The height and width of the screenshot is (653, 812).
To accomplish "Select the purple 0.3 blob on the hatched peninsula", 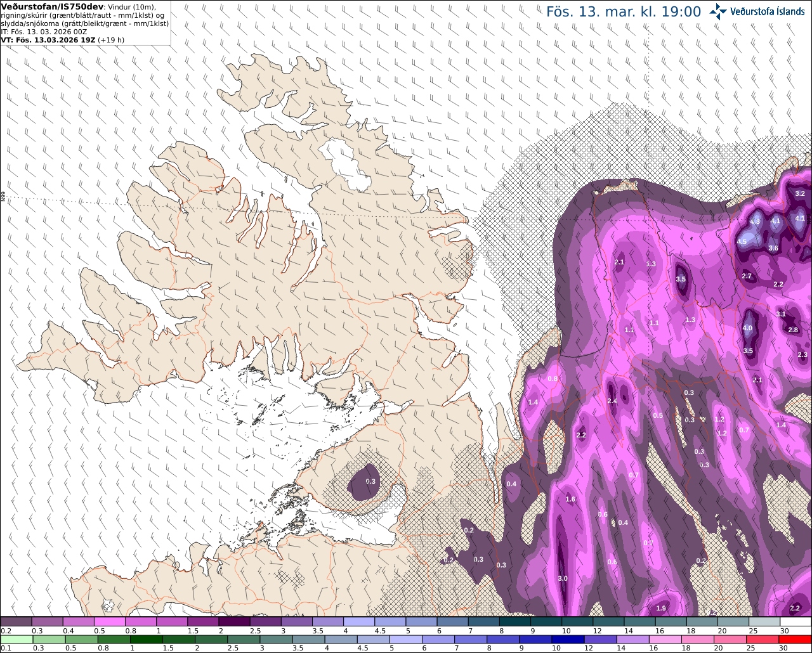I will tap(365, 482).
